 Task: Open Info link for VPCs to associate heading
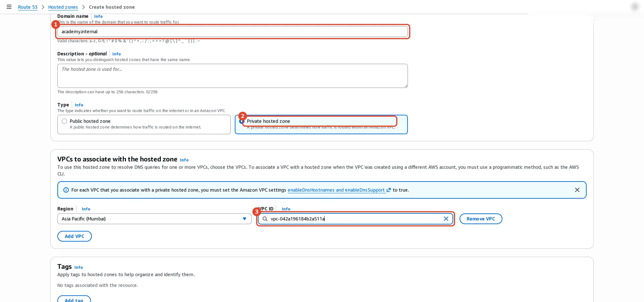[184, 160]
